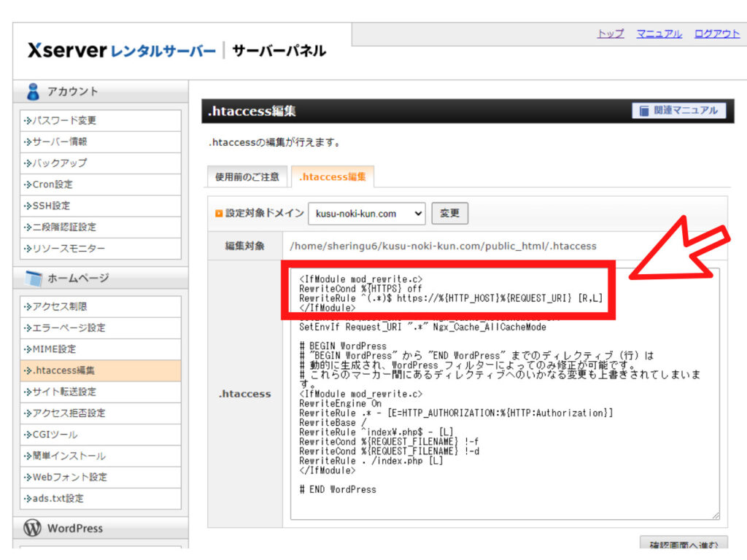Open the マニュアル link in the header
This screenshot has width=747, height=560.
click(x=659, y=34)
